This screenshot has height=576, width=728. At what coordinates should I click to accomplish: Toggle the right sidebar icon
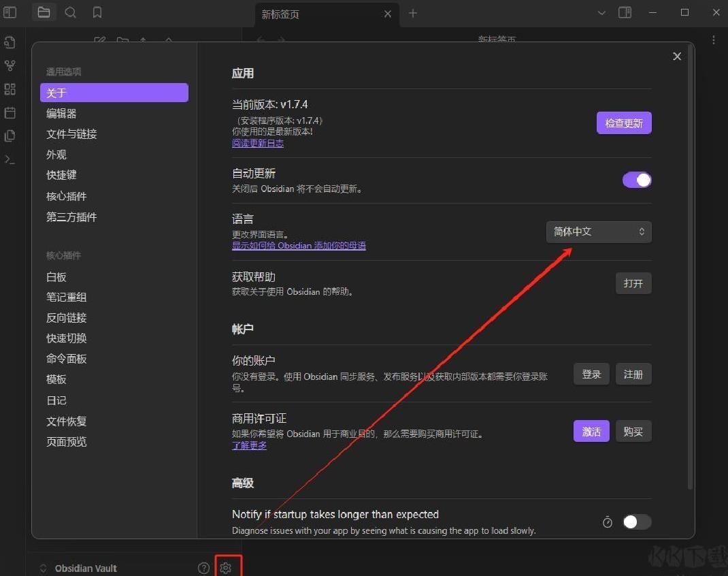pyautogui.click(x=625, y=12)
